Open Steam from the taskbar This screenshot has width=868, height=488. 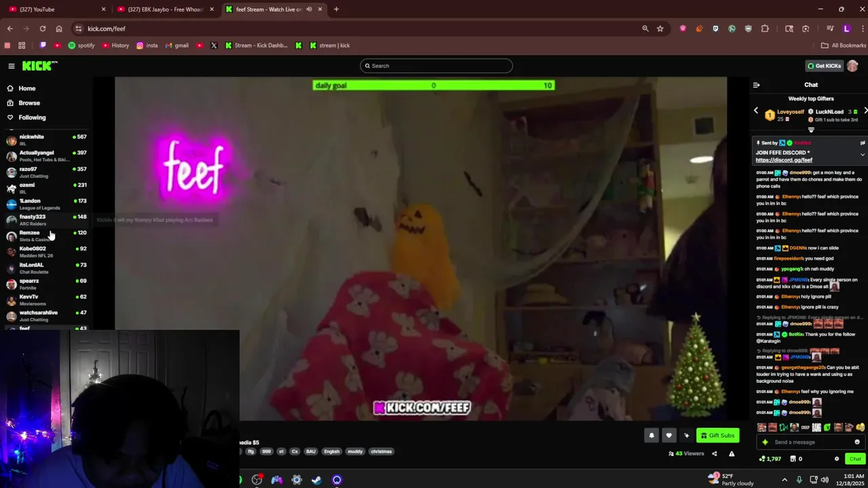point(316,480)
